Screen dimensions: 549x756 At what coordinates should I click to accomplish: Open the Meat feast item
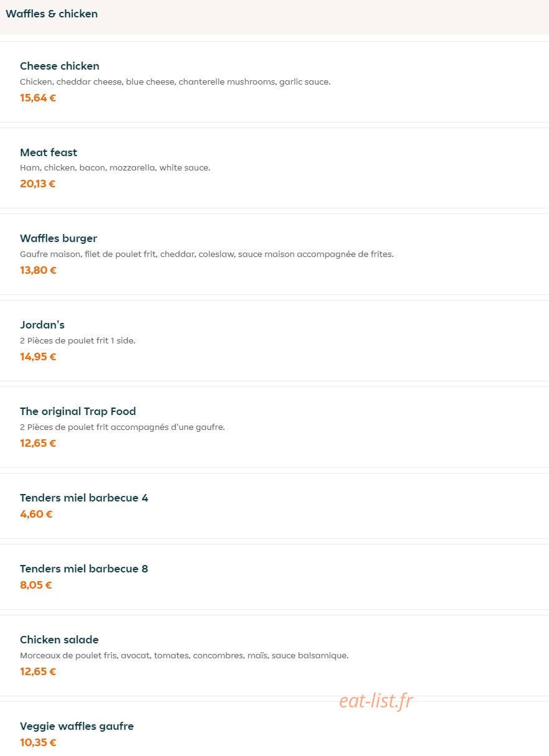[274, 168]
